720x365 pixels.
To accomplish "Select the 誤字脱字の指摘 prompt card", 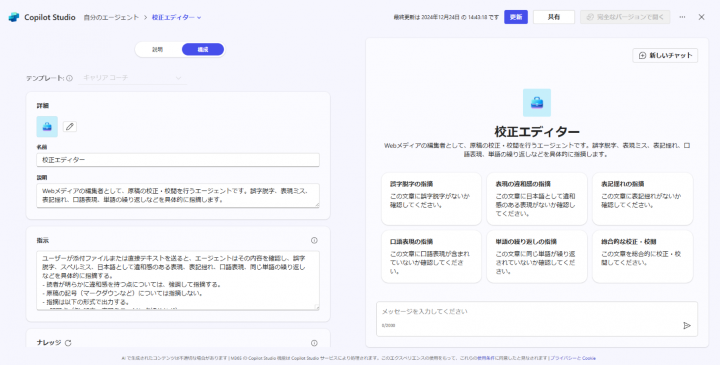I will tap(431, 199).
